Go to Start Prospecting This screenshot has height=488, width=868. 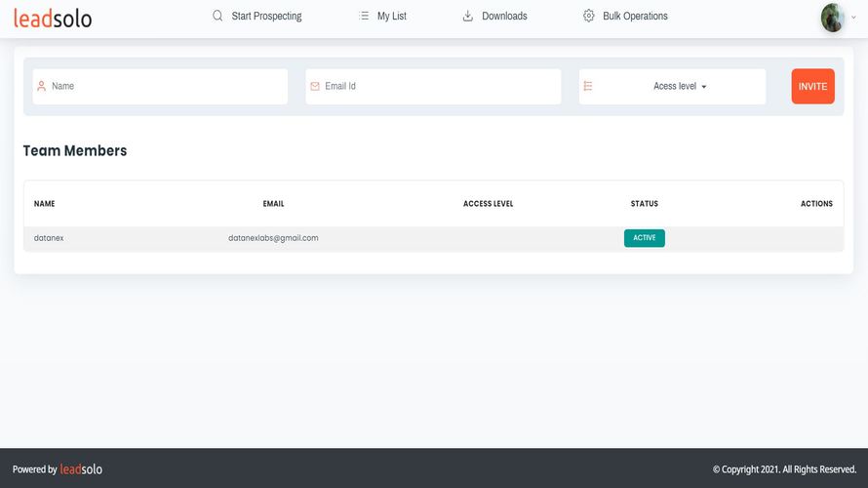point(266,16)
